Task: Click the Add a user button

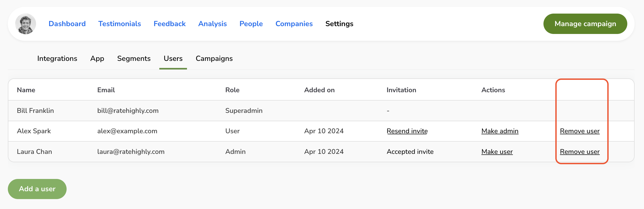Action: pos(37,189)
